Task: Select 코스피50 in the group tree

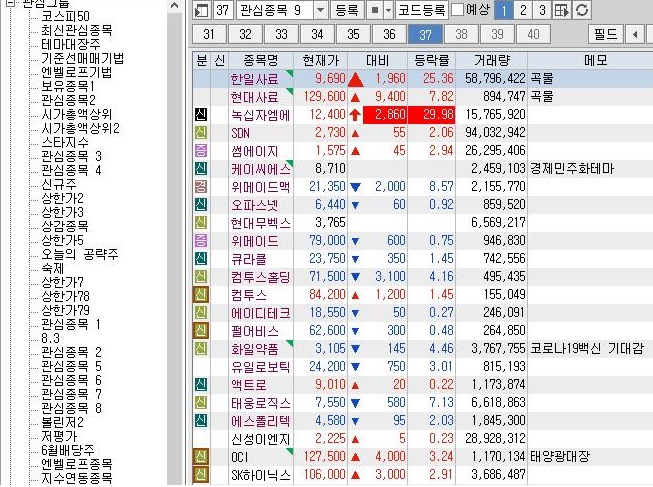Action: (x=65, y=16)
